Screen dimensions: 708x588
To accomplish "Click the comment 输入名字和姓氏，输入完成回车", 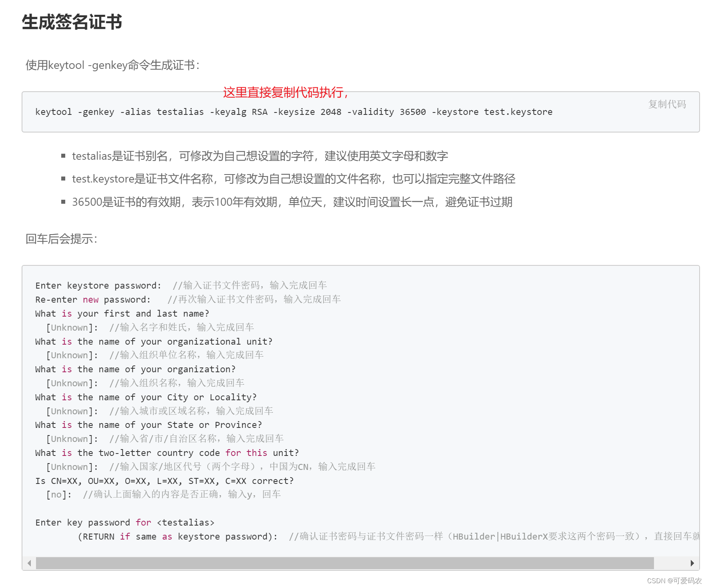I will 182,327.
